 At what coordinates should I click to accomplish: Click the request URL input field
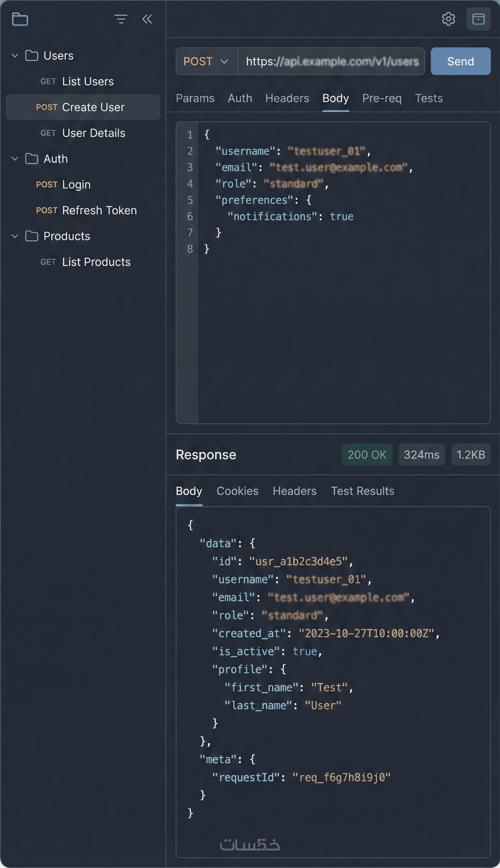tap(332, 62)
